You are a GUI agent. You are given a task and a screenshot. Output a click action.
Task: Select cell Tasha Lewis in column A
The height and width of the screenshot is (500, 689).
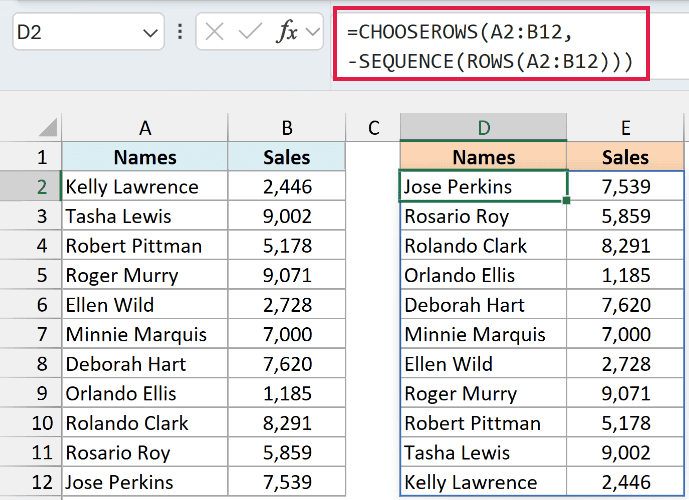coord(145,216)
